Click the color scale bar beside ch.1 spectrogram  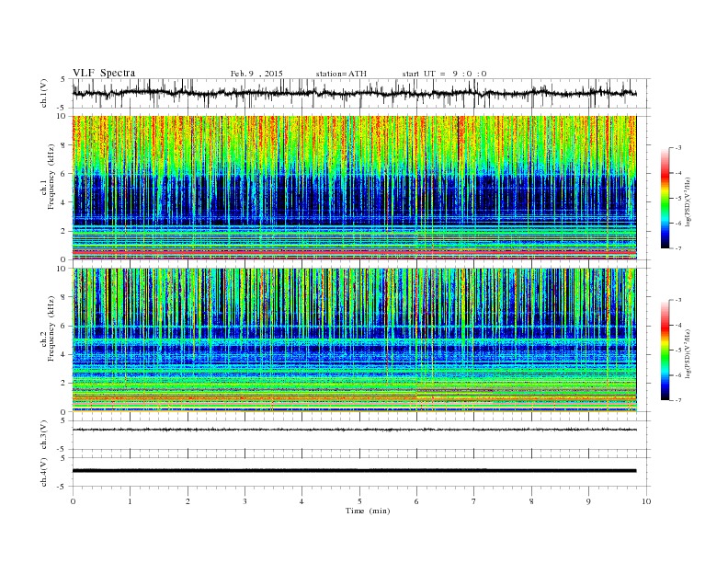(665, 199)
